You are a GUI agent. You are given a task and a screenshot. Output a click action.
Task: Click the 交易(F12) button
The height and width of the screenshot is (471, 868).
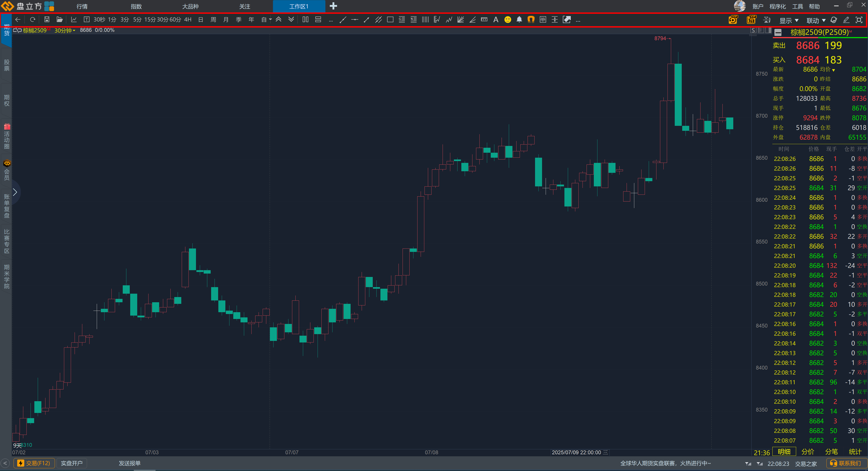click(34, 463)
